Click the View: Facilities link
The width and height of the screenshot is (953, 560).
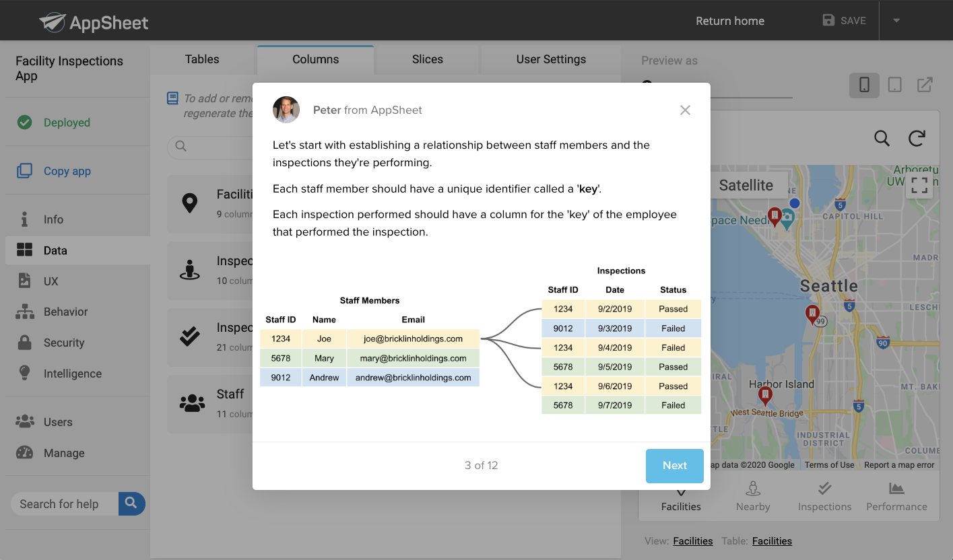tap(692, 540)
